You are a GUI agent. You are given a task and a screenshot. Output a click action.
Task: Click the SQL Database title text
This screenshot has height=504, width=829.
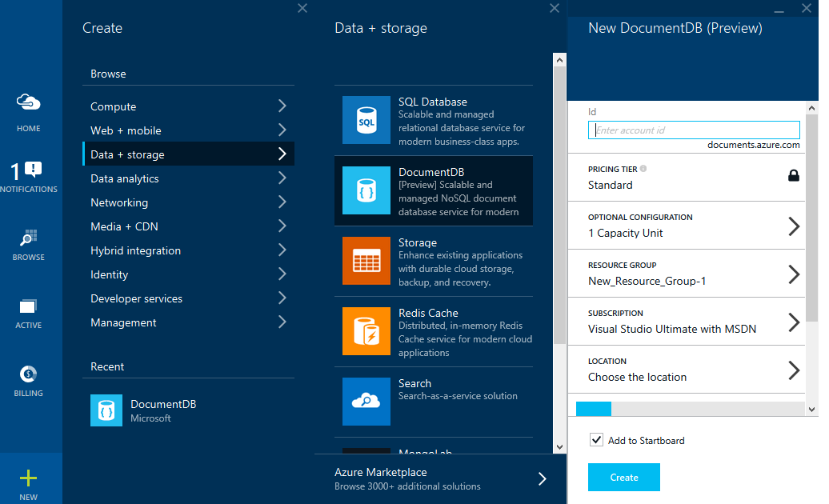click(432, 102)
